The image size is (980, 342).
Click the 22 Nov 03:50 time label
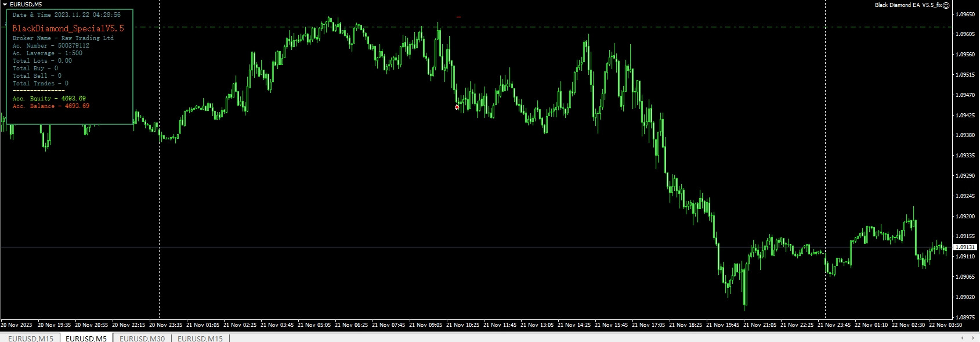tap(946, 325)
